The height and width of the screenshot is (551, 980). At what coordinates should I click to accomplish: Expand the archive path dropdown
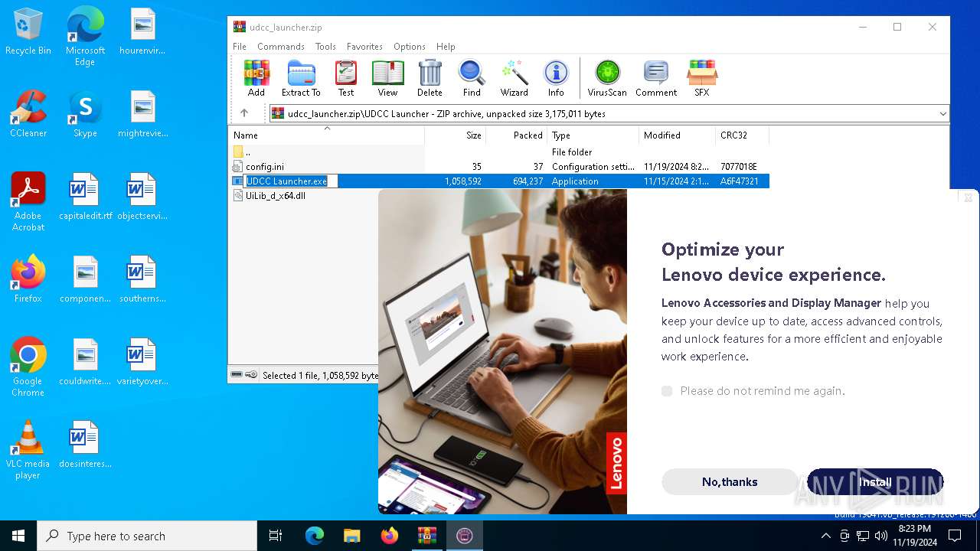[x=942, y=113]
